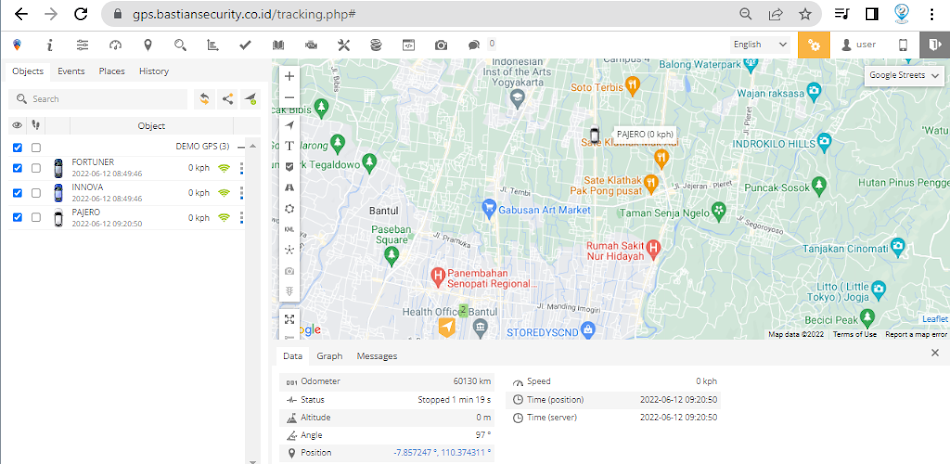Toggle markers shield icon on map

pyautogui.click(x=290, y=166)
